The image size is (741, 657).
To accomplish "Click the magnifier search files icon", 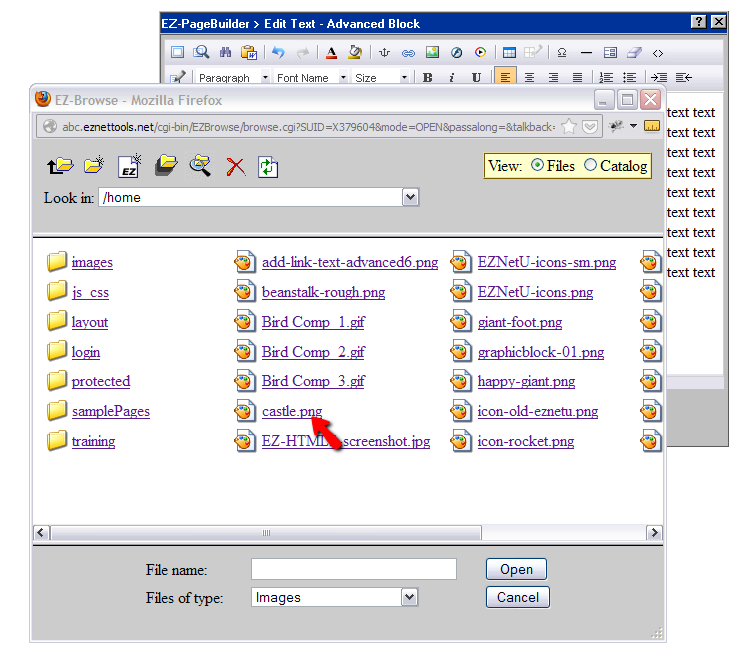I will coord(200,166).
